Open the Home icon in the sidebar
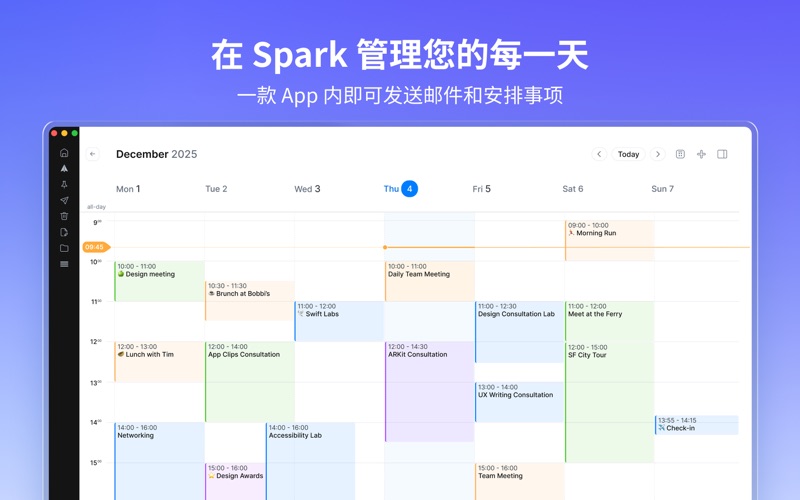Screen dimensions: 800x500 tap(64, 153)
